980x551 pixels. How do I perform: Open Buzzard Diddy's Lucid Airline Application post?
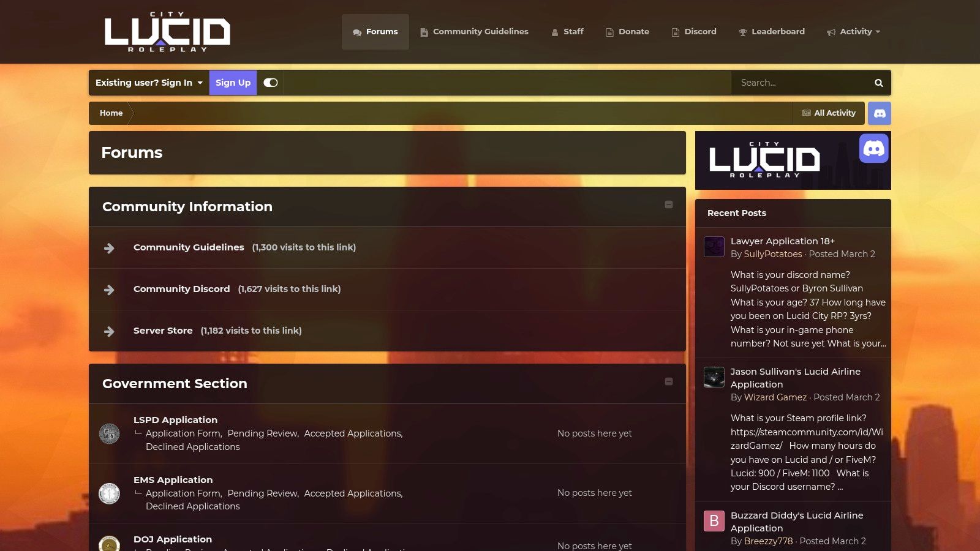pos(796,522)
